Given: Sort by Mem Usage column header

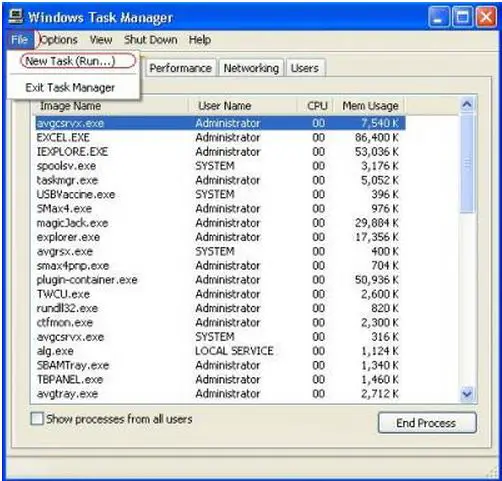Looking at the screenshot, I should tap(369, 106).
